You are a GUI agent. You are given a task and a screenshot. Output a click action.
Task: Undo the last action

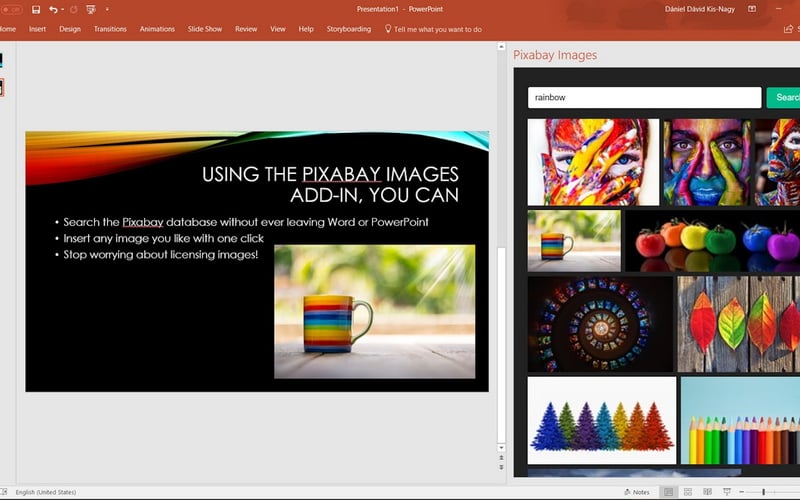(53, 9)
